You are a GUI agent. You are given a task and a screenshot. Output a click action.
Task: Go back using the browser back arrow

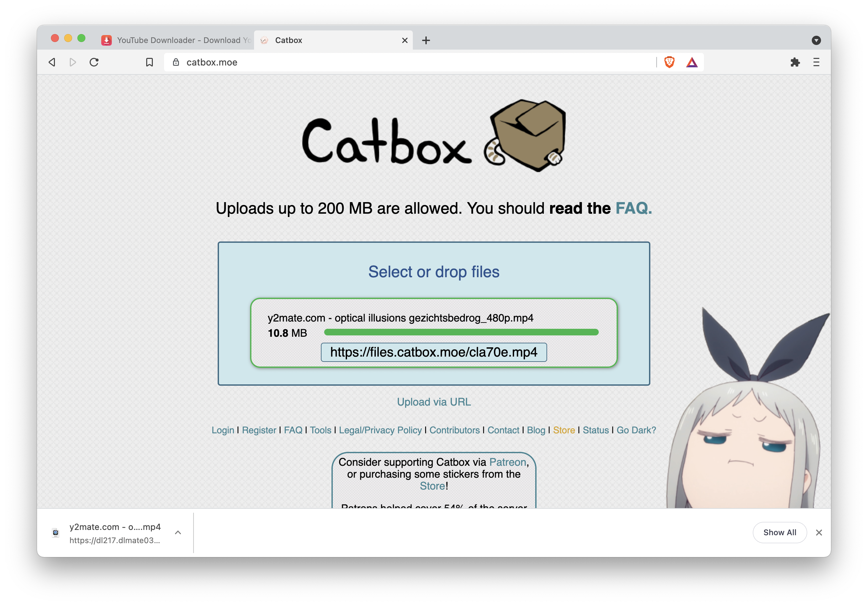[x=52, y=62]
